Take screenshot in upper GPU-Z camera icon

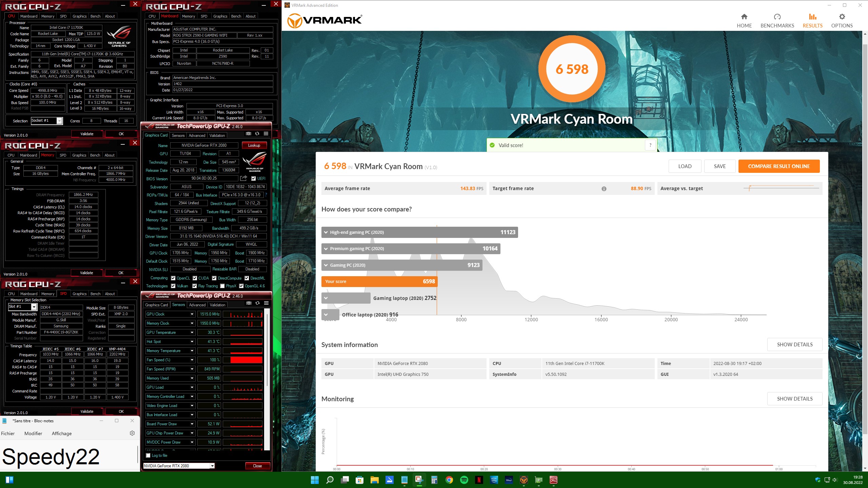248,134
